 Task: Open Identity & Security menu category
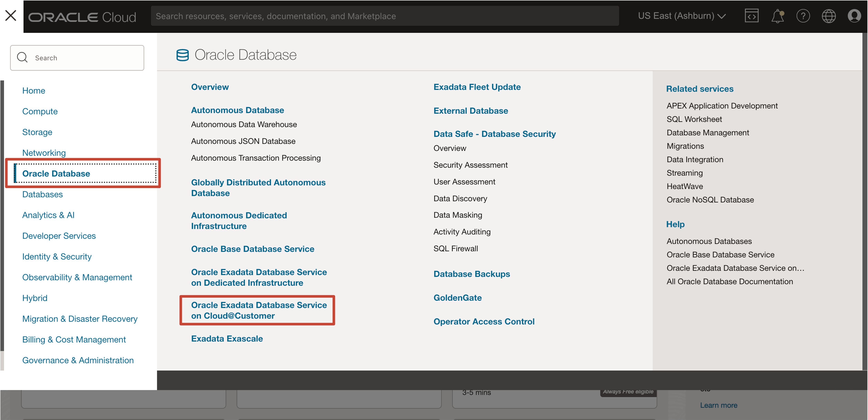coord(57,256)
